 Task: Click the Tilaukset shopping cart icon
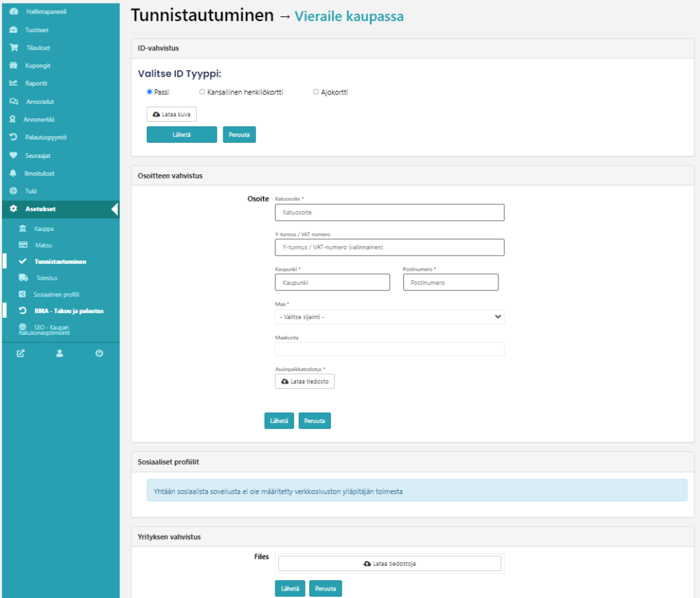coord(14,48)
